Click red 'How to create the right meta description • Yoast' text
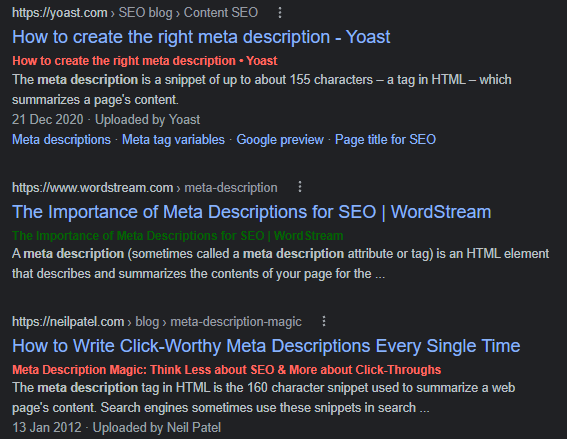Screen dimensions: 567x439 145,61
